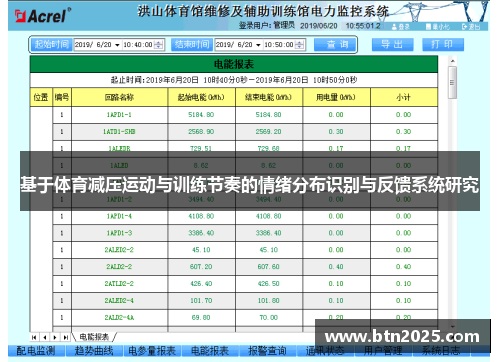The height and width of the screenshot is (362, 500).
Task: Click the scrollbar up arrow of the report
Action: 452,61
